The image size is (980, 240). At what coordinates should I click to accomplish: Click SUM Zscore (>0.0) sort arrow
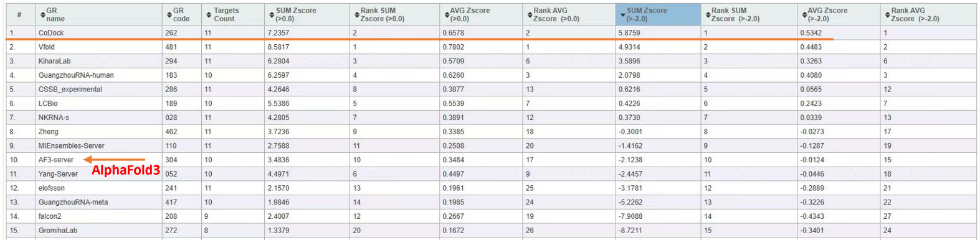pyautogui.click(x=271, y=14)
